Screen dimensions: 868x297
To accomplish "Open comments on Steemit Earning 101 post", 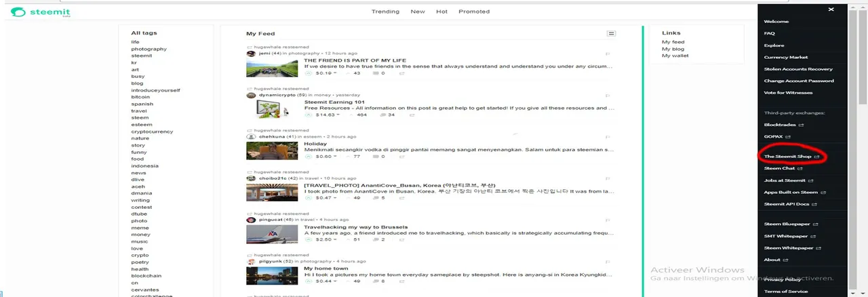I will (387, 115).
